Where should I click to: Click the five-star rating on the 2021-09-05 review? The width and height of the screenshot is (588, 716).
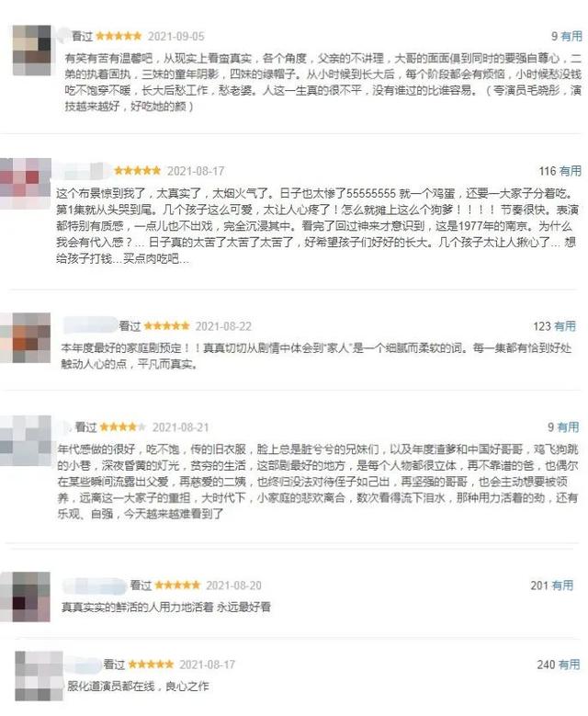119,36
